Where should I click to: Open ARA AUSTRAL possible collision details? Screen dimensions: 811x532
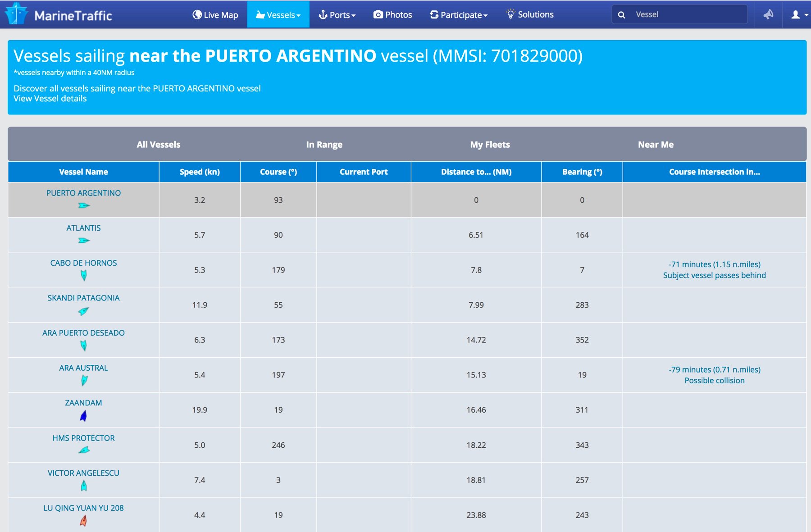[715, 375]
